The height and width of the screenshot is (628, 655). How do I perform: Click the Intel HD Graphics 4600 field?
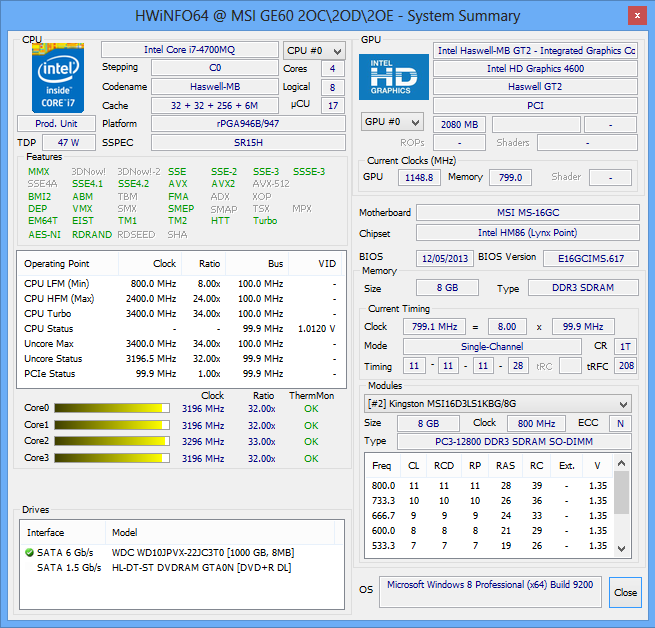pos(536,69)
